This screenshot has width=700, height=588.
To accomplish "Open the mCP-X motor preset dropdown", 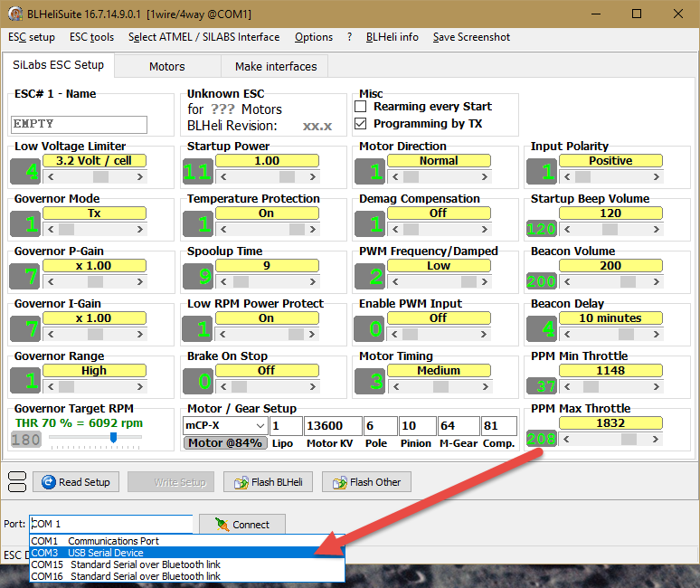I will (x=260, y=425).
